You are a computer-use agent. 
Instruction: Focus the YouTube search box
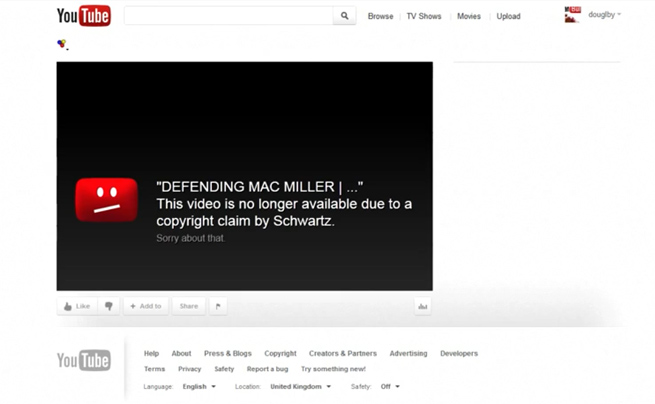pos(228,16)
